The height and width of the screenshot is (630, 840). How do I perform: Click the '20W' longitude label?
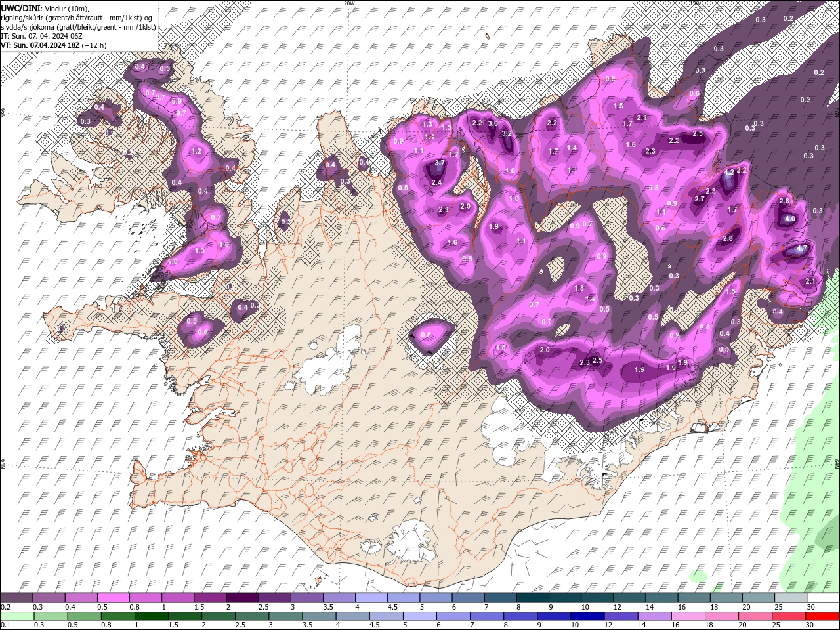coord(349,3)
